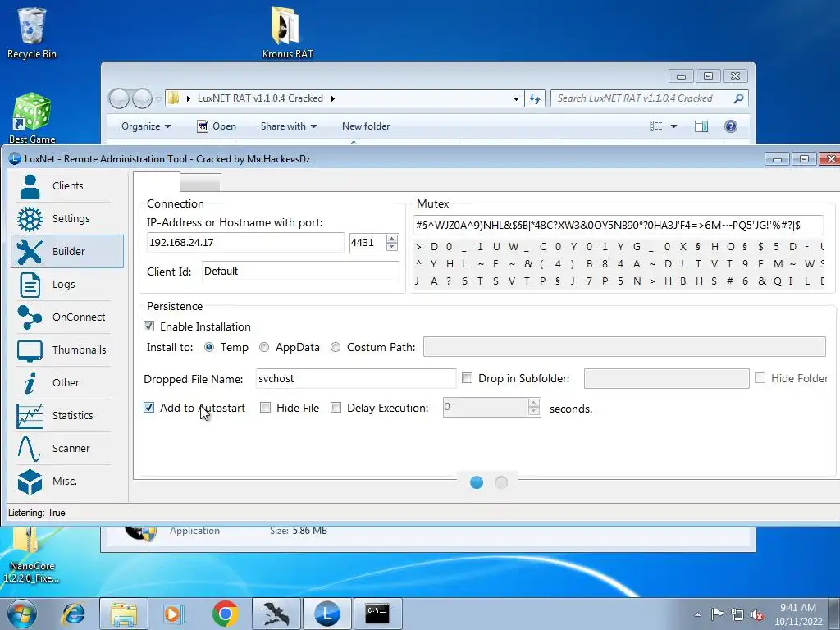Open the OnConnect sidebar icon
840x630 pixels.
[30, 317]
